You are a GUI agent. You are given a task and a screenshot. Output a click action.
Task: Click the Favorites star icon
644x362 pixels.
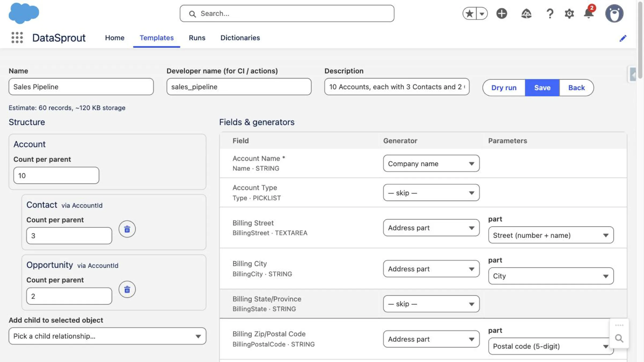click(469, 13)
